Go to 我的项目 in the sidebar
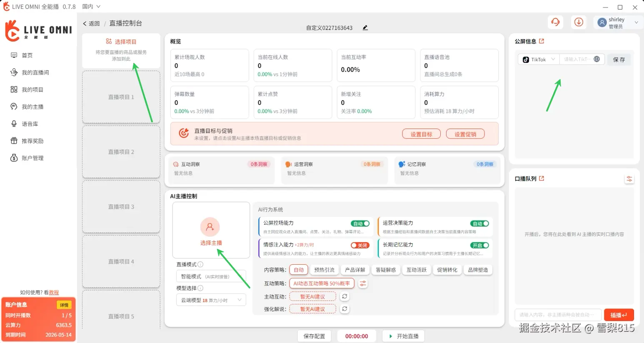The image size is (644, 343). 27,89
